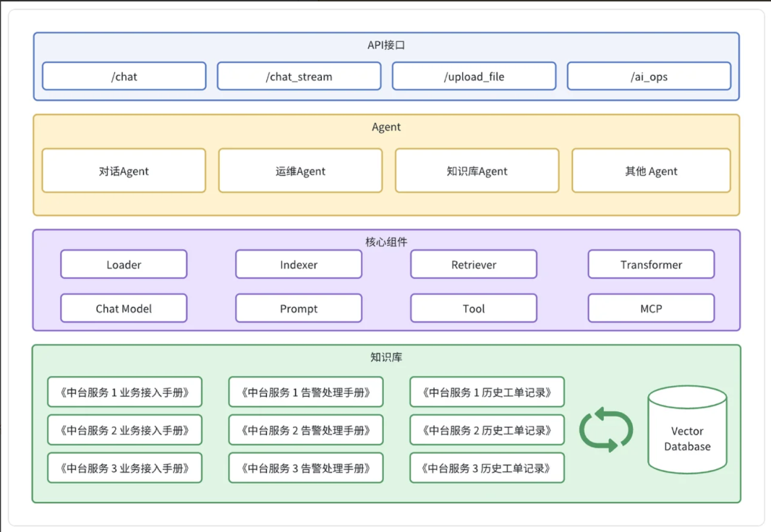Image resolution: width=771 pixels, height=532 pixels.
Task: Click the 对话Agent box
Action: click(124, 171)
